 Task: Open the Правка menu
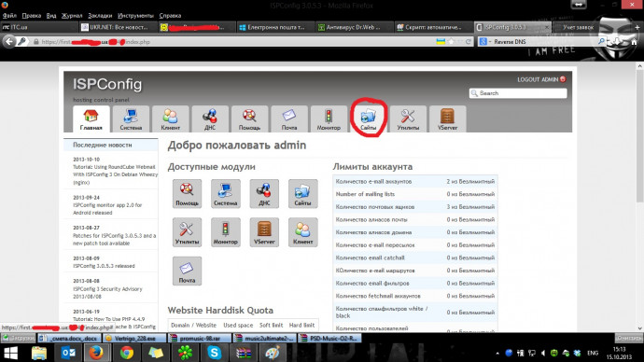pos(32,16)
